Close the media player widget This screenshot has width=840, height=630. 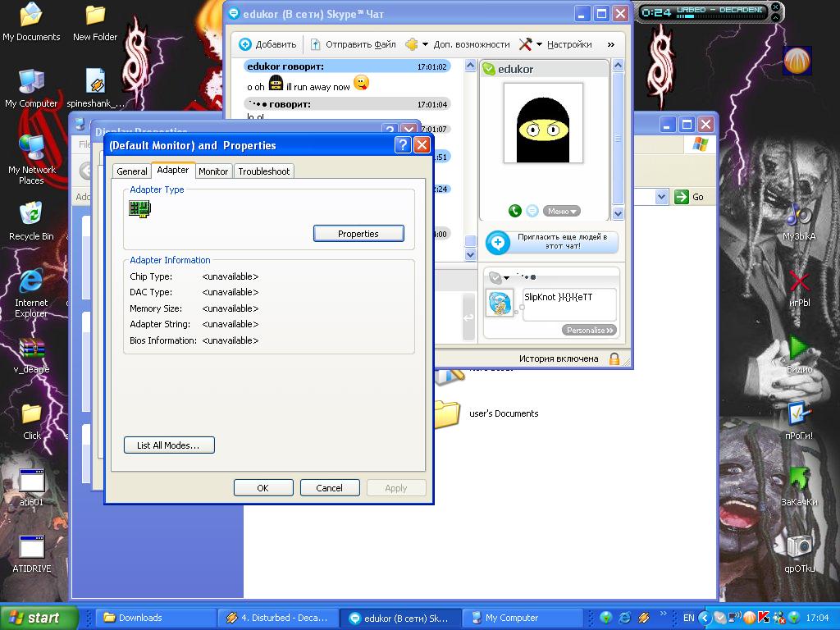click(x=775, y=7)
